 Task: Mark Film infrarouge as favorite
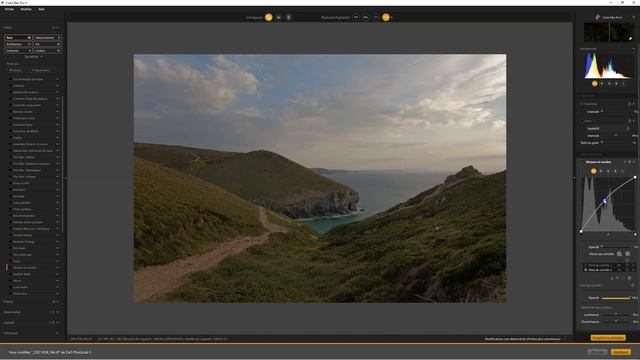[10, 255]
